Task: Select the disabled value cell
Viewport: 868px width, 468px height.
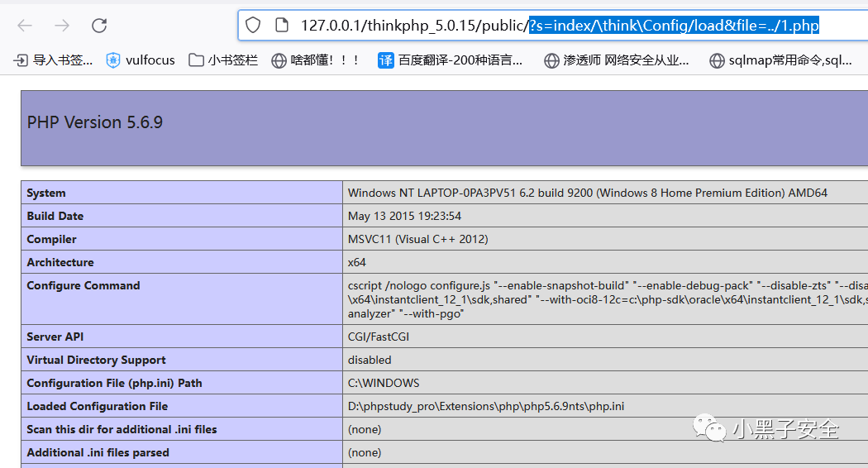Action: point(370,360)
